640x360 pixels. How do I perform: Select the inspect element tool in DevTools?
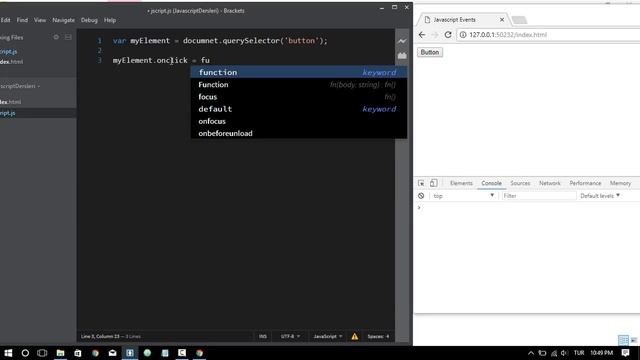click(421, 183)
